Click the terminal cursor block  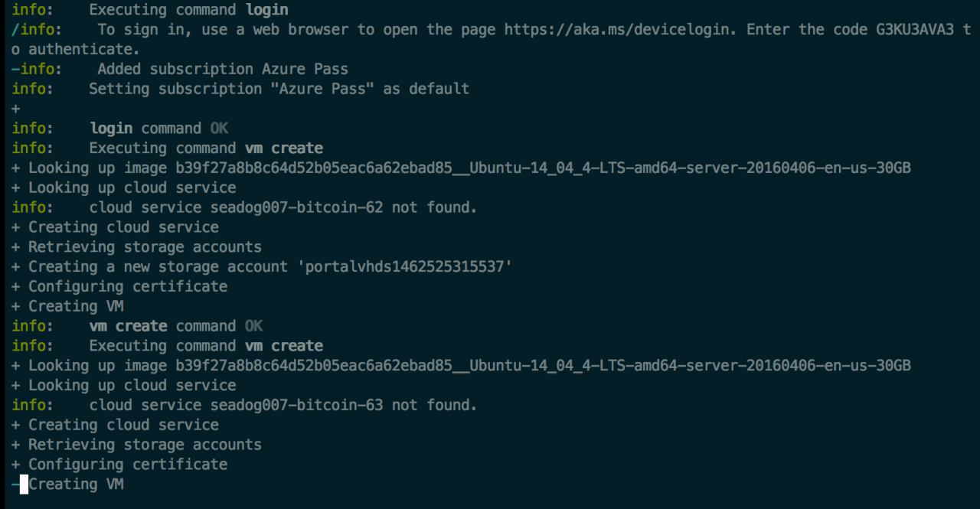(x=24, y=485)
